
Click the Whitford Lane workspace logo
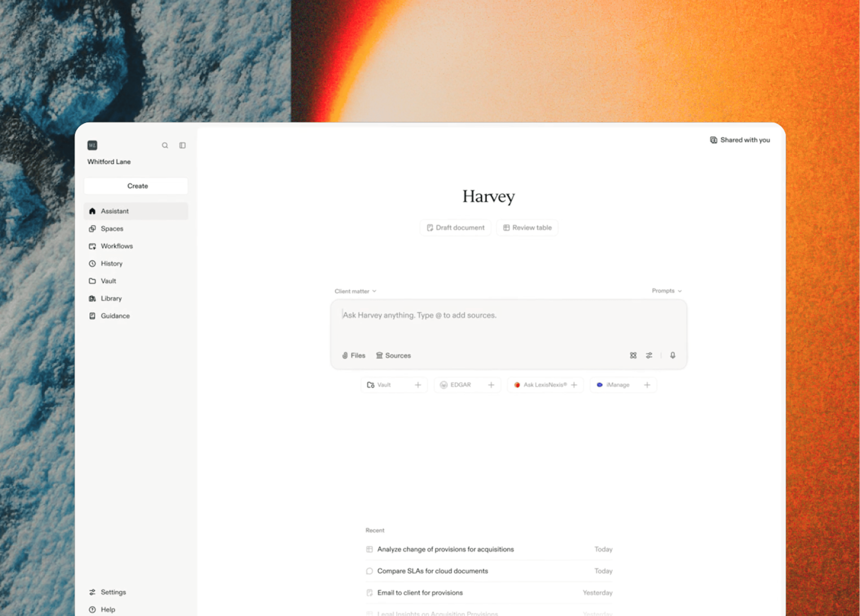coord(92,145)
